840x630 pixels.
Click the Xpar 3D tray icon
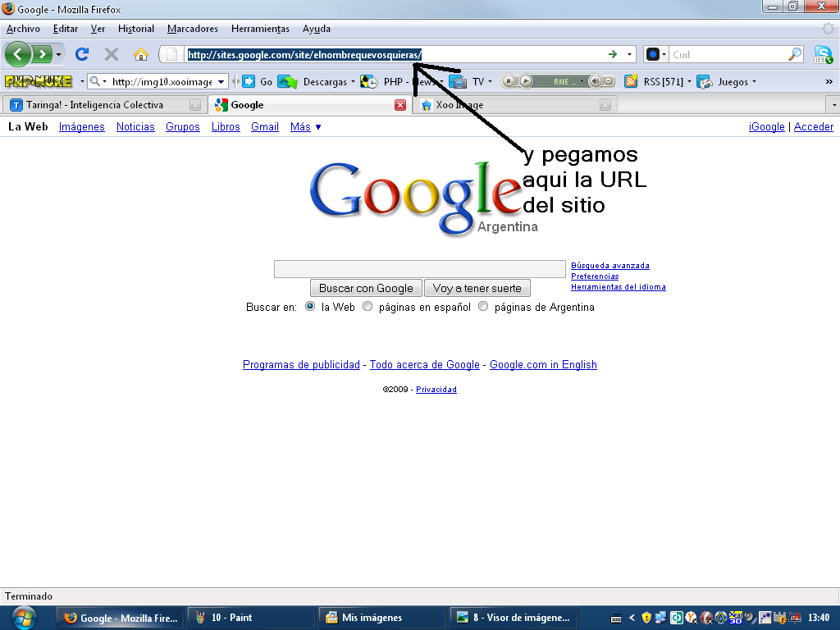click(x=736, y=618)
